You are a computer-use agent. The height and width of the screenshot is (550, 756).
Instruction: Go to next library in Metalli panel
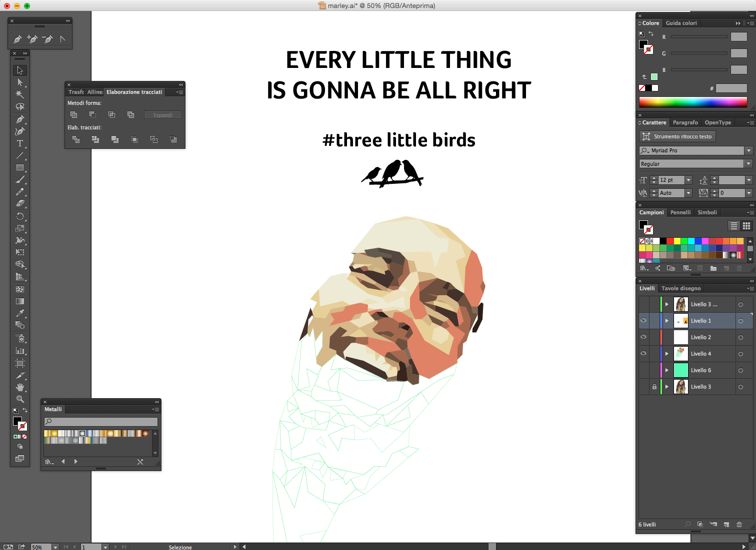point(76,462)
